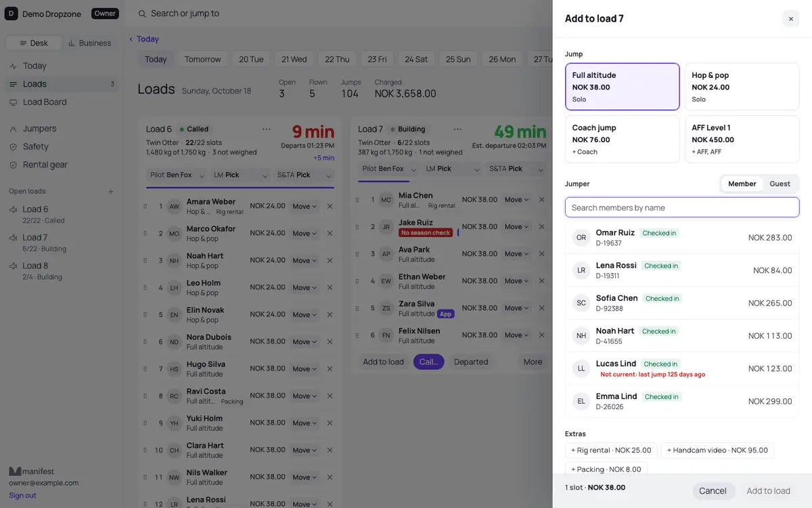Screen dimensions: 812x508
Task: Open Load 7 LM Pick dropdown
Action: click(x=452, y=169)
